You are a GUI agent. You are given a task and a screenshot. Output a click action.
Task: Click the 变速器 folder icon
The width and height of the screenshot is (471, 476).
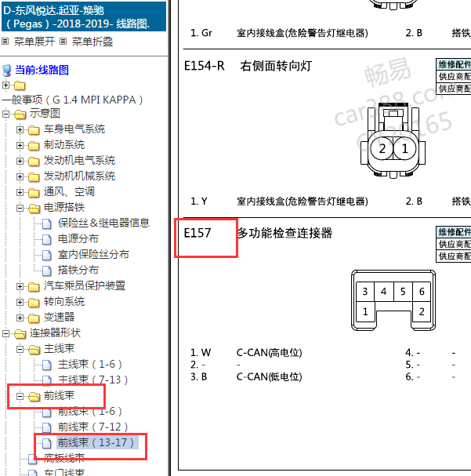tap(34, 318)
